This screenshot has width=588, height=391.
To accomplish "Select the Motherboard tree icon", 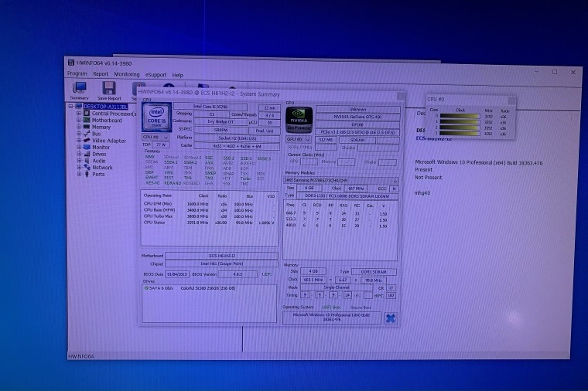I will click(87, 120).
